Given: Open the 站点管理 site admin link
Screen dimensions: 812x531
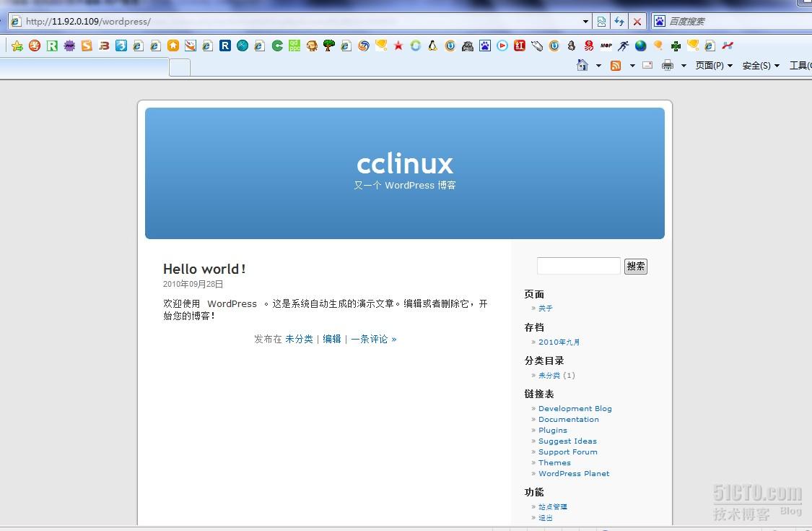Looking at the screenshot, I should point(553,506).
